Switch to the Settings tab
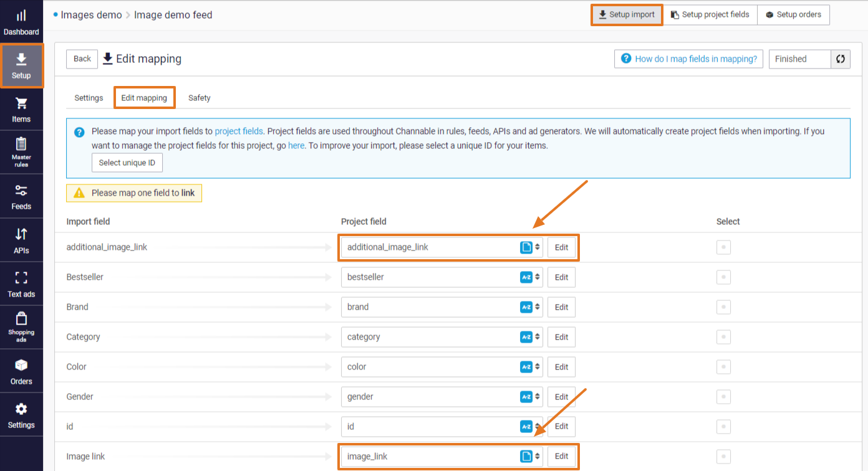 tap(88, 98)
